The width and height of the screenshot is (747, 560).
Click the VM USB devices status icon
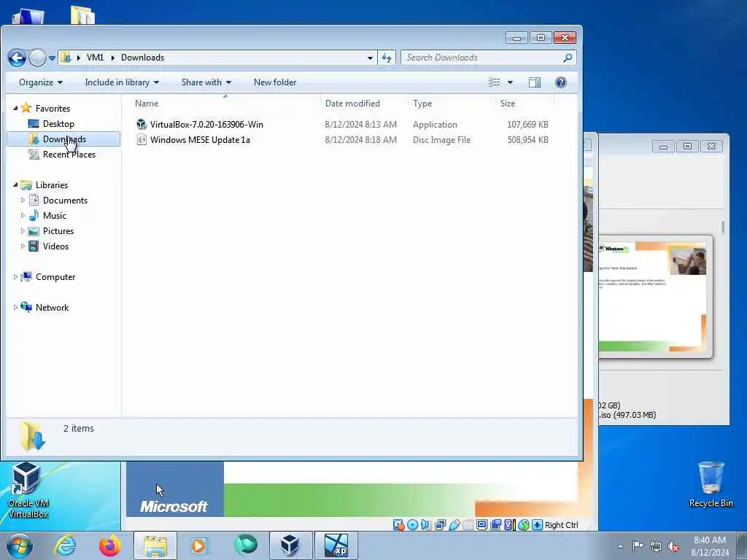pyautogui.click(x=454, y=525)
